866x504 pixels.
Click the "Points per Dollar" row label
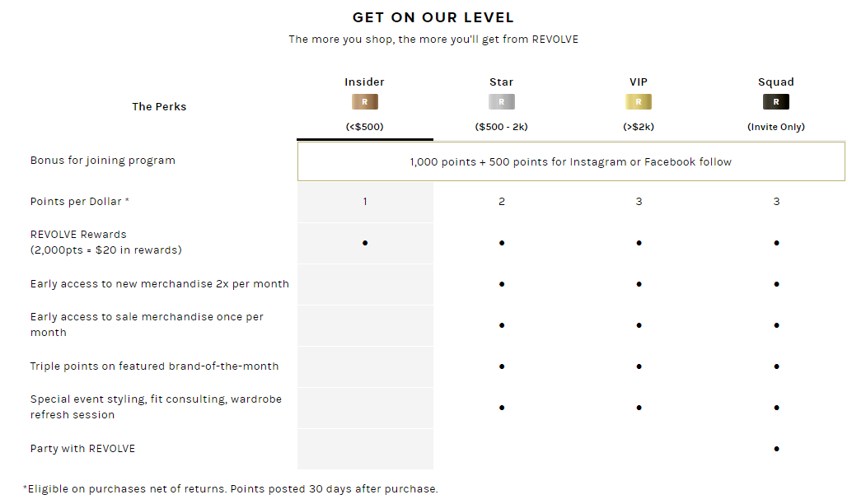[80, 202]
